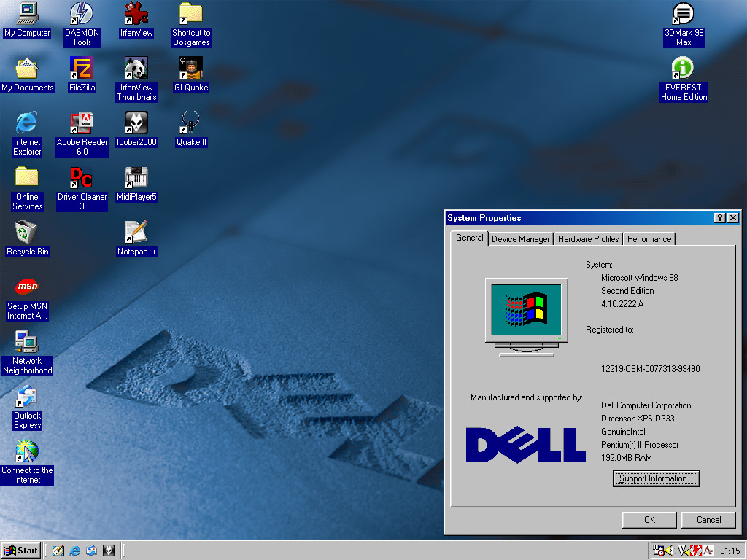Screen dimensions: 747x560
Task: Click the Task Scheduler tray icon
Action: [x=659, y=551]
